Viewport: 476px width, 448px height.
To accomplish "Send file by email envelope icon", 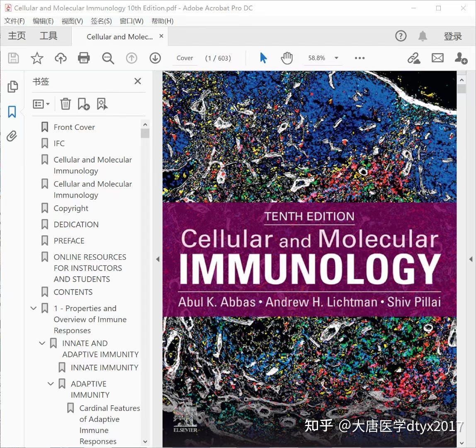I will point(437,58).
